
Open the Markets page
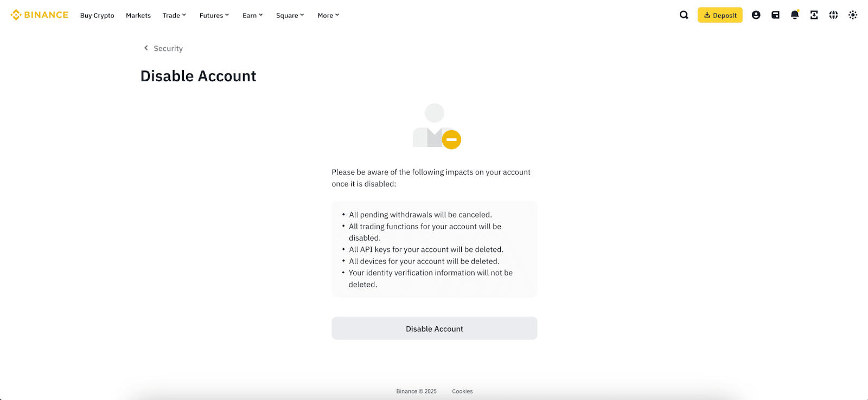(x=138, y=15)
